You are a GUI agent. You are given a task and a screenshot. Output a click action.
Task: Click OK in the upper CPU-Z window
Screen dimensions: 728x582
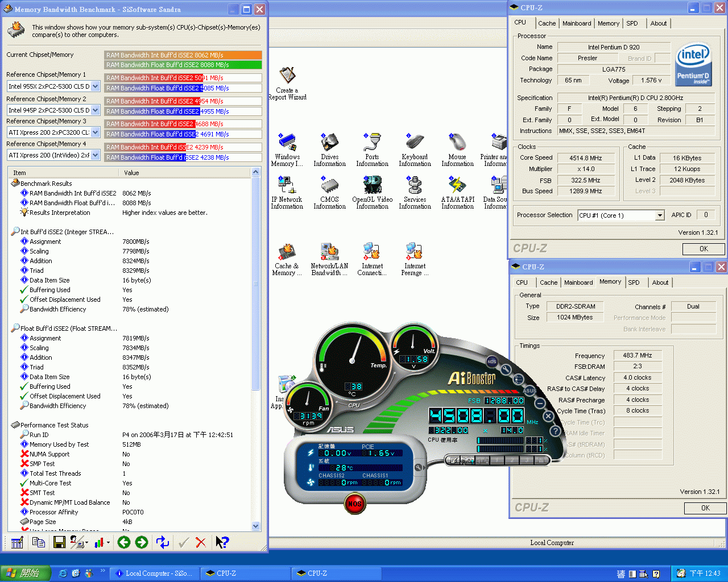click(x=704, y=249)
